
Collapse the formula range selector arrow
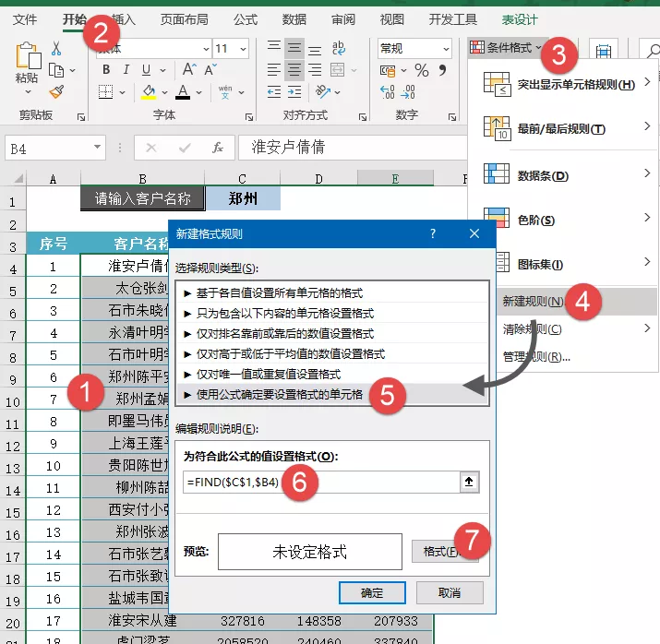469,482
